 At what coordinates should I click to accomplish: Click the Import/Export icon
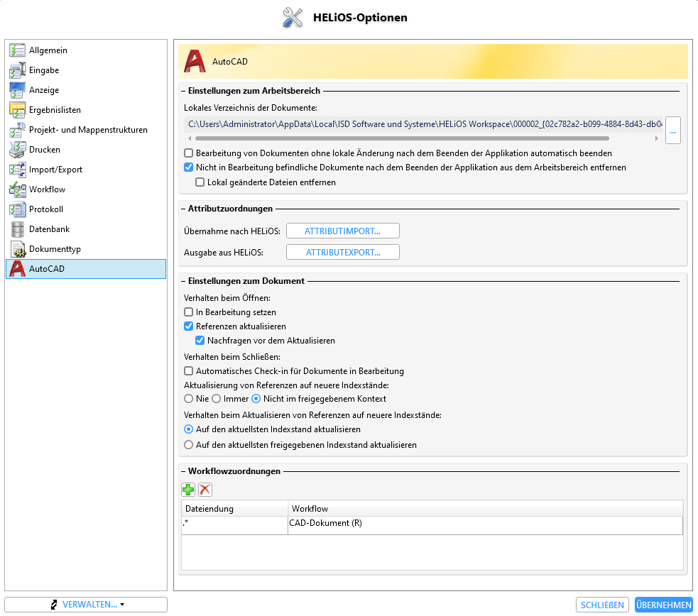[x=17, y=170]
